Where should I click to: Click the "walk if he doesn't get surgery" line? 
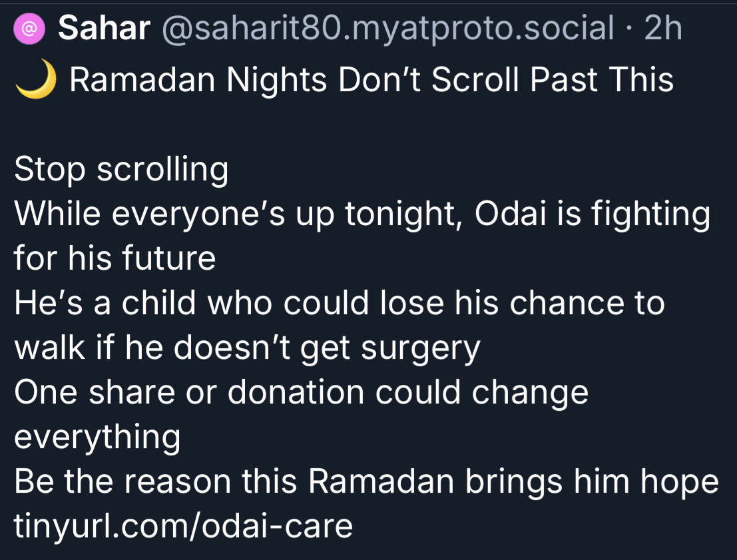tap(246, 348)
